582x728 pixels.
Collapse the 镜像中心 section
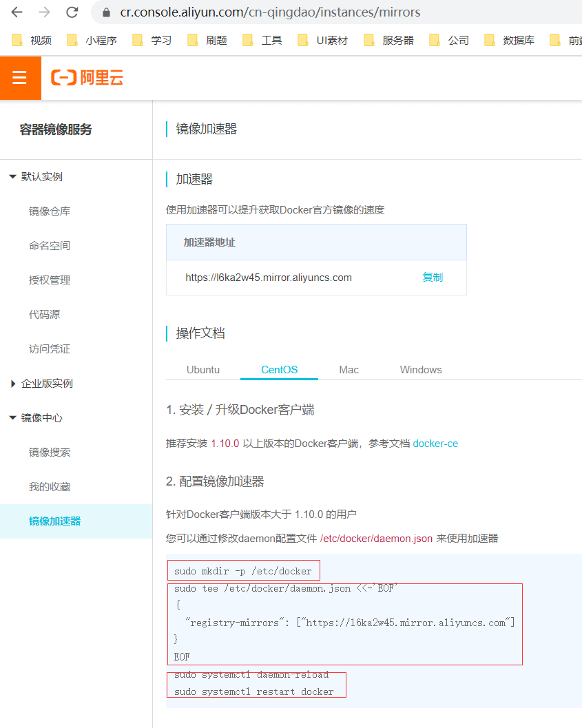[37, 418]
